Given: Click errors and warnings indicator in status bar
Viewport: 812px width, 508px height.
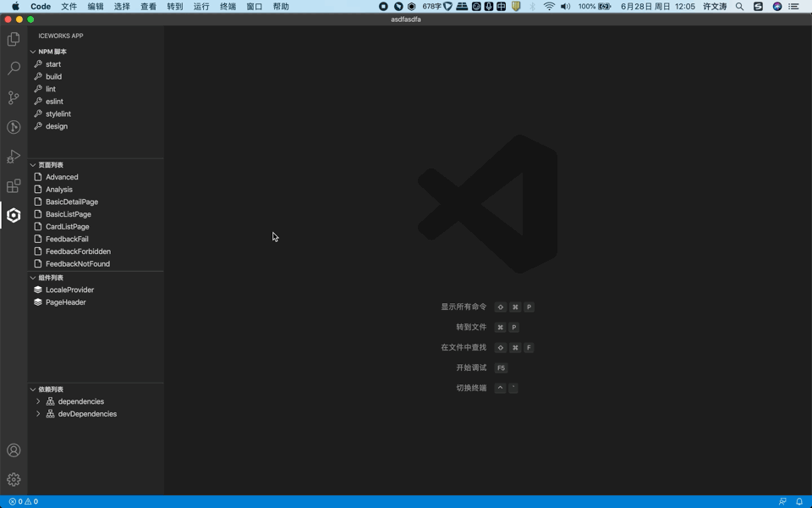Looking at the screenshot, I should pyautogui.click(x=24, y=502).
